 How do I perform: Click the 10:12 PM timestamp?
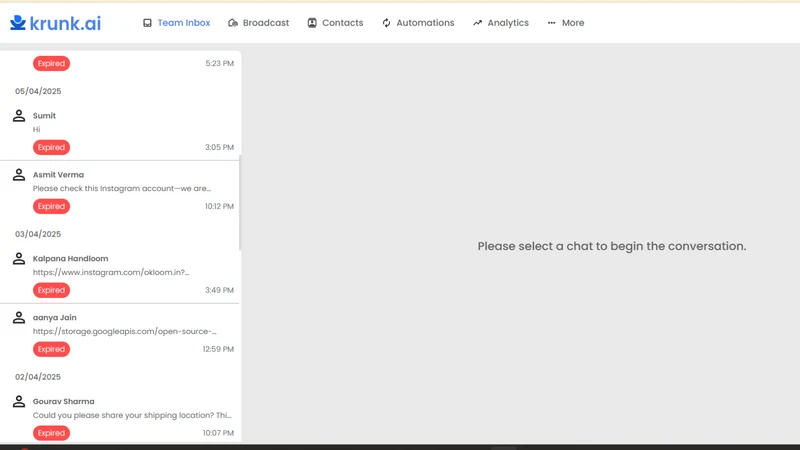pyautogui.click(x=219, y=206)
